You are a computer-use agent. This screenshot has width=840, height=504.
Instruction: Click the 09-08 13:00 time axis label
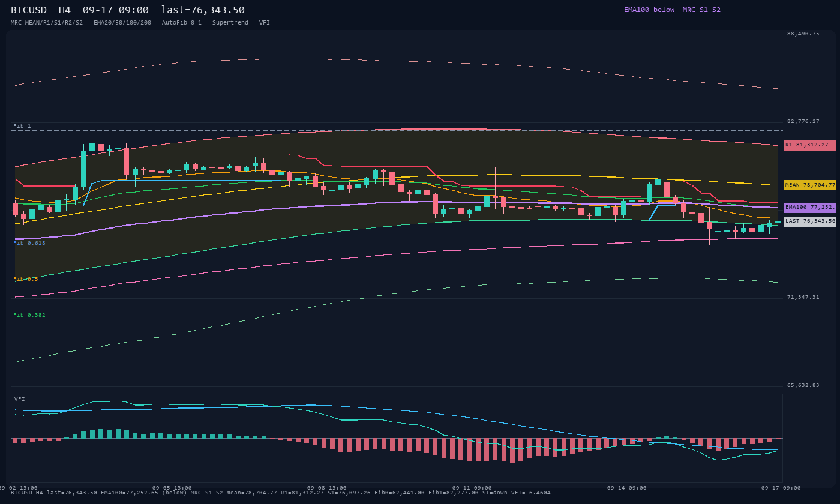327,488
